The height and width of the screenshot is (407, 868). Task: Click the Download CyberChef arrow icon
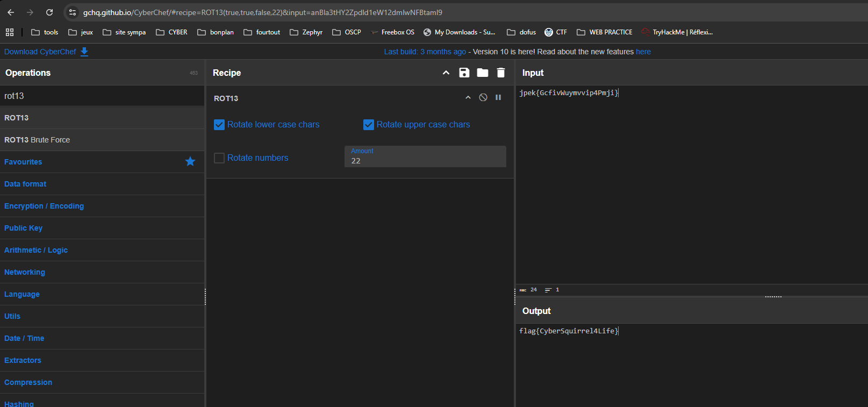[84, 52]
